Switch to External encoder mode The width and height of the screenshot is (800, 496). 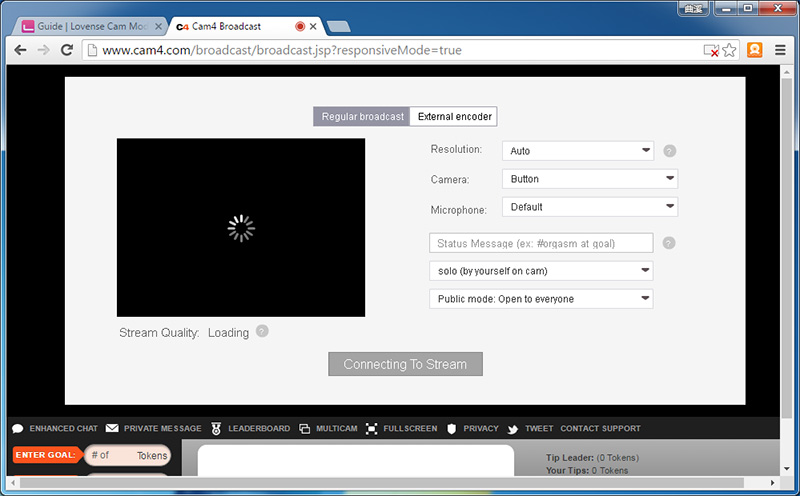coord(454,117)
